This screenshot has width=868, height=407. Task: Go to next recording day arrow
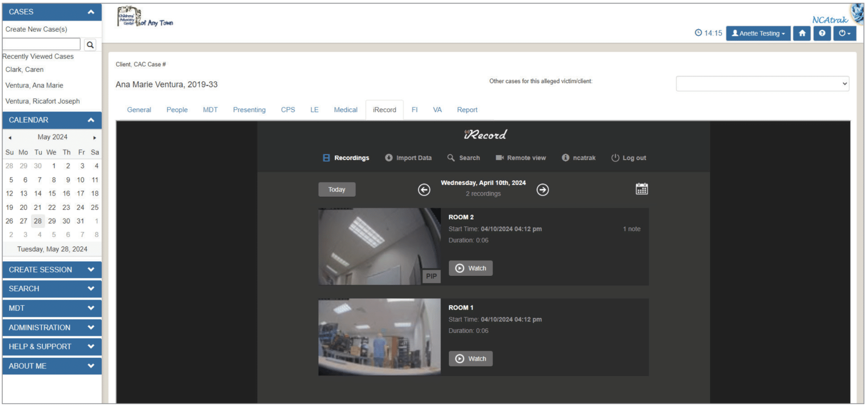tap(542, 190)
